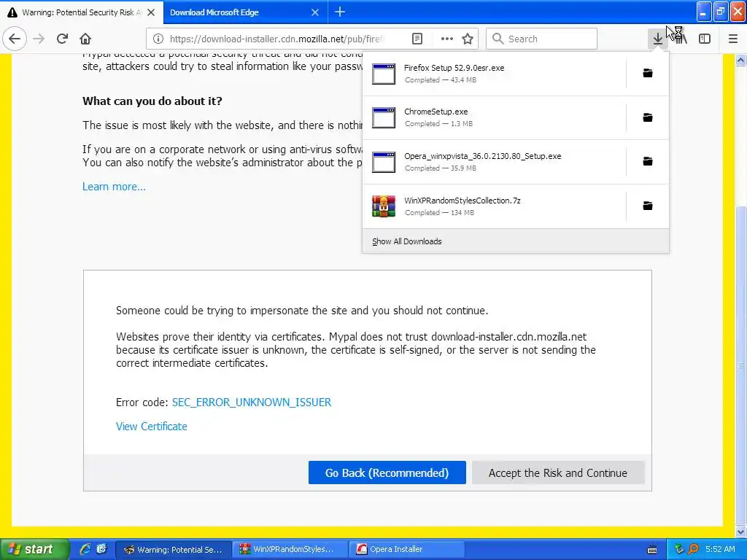Open the hamburger application menu

(733, 39)
